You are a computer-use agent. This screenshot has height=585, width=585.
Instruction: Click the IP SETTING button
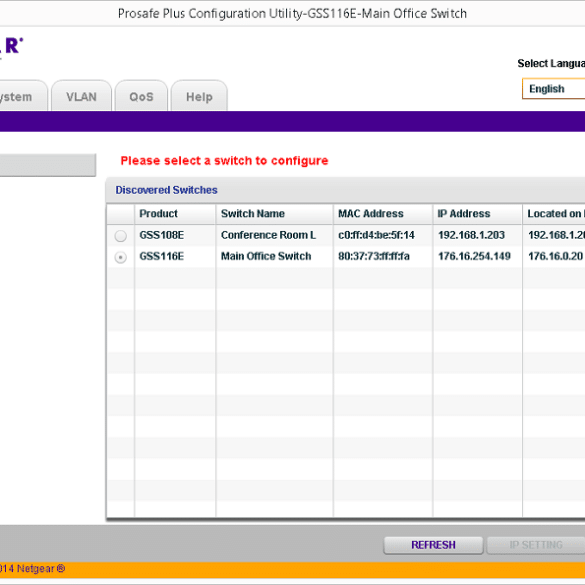(x=536, y=545)
